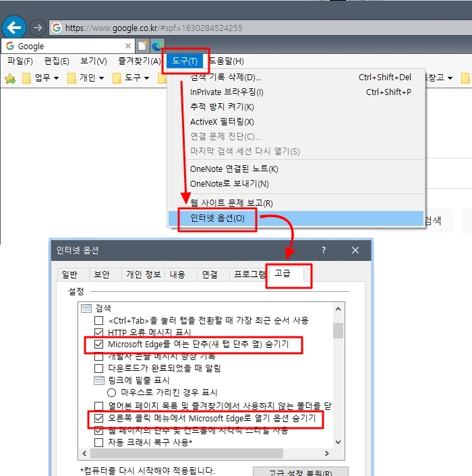Image resolution: width=472 pixels, height=476 pixels.
Task: Expand the 도구 bookmarks folder dropdown
Action: [146, 78]
